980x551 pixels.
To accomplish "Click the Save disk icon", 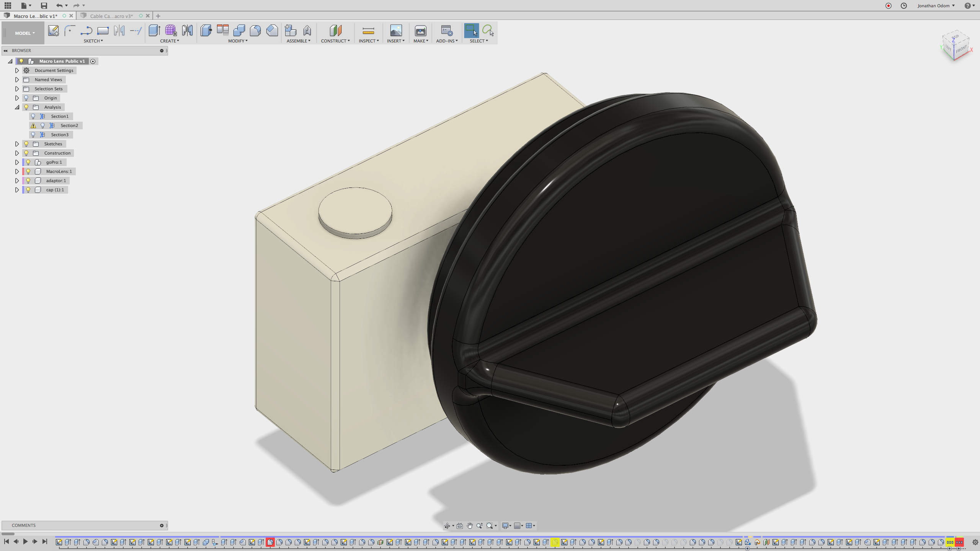I will point(44,5).
